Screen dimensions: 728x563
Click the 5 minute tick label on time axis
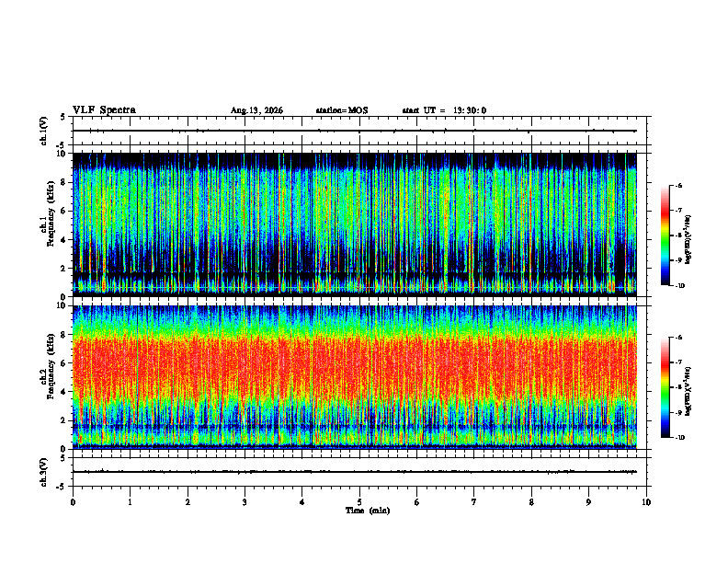pos(359,502)
